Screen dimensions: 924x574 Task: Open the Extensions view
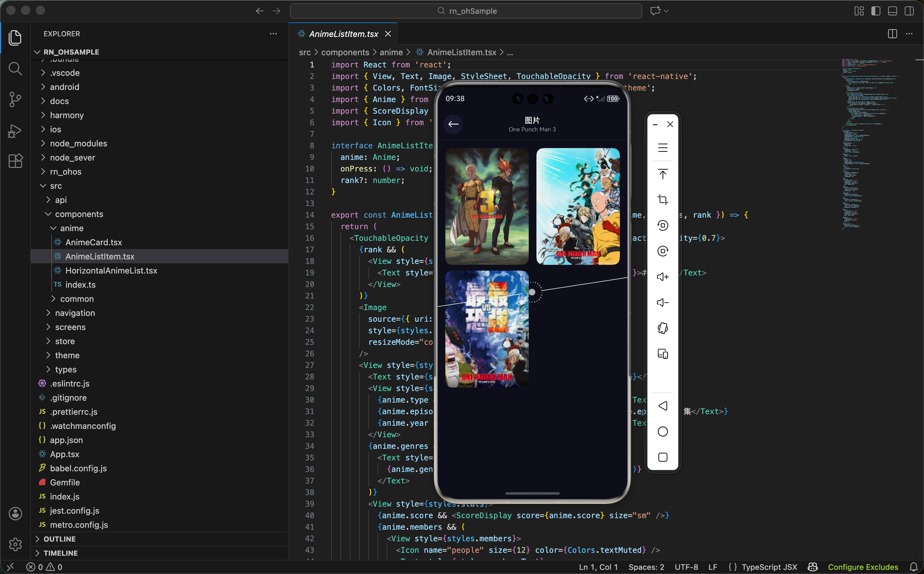point(15,161)
